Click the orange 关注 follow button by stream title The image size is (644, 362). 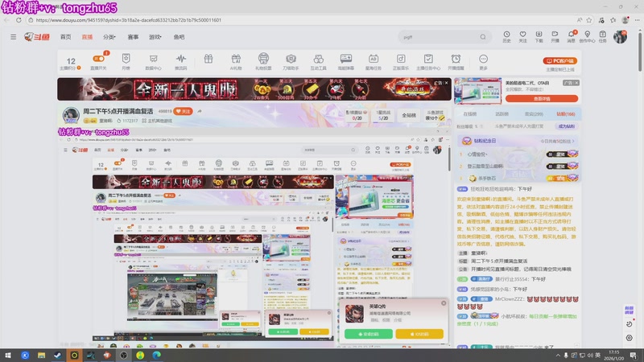(x=184, y=111)
